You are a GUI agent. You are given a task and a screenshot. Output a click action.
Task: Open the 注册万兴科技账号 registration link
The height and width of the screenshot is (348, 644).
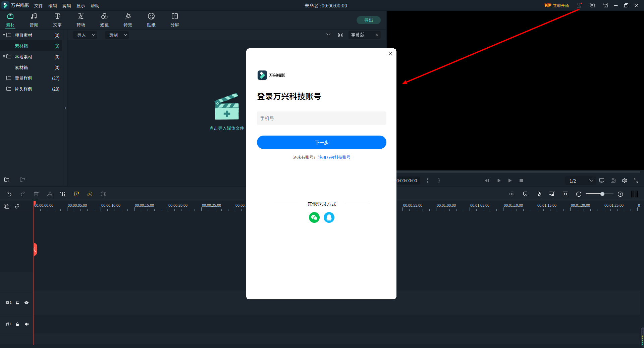334,157
